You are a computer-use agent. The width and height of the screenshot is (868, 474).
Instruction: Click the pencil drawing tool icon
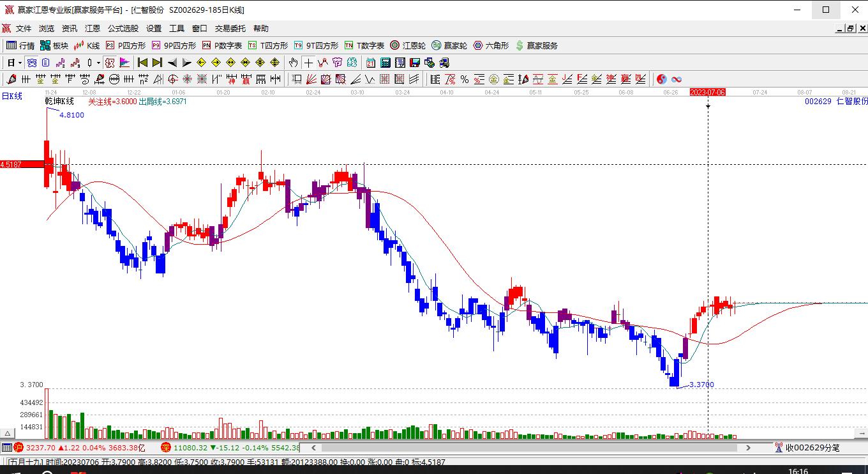(x=11, y=79)
